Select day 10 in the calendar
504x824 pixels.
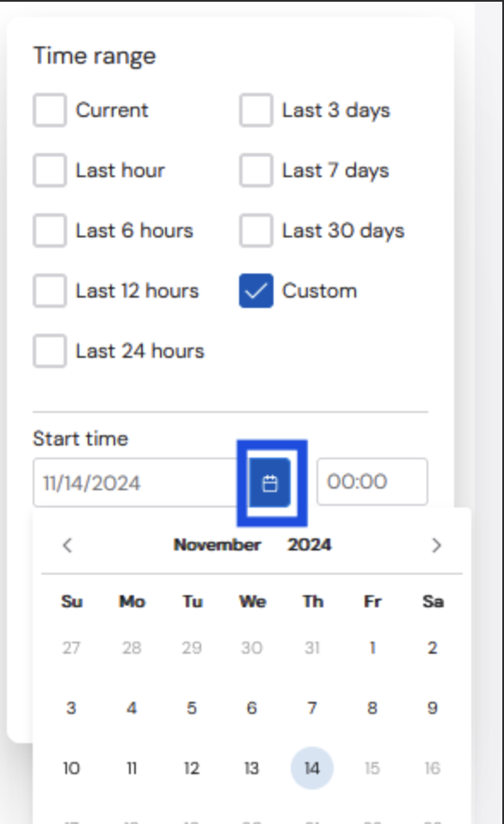(x=71, y=768)
